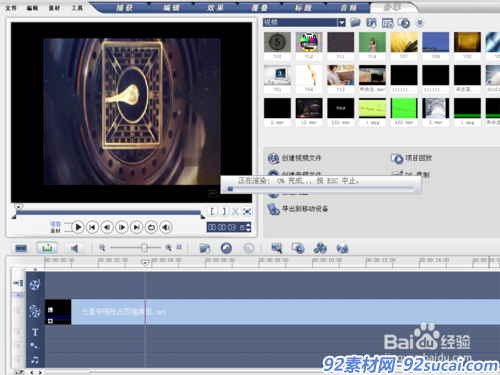Expand the 视频 library category dropdown

(342, 23)
